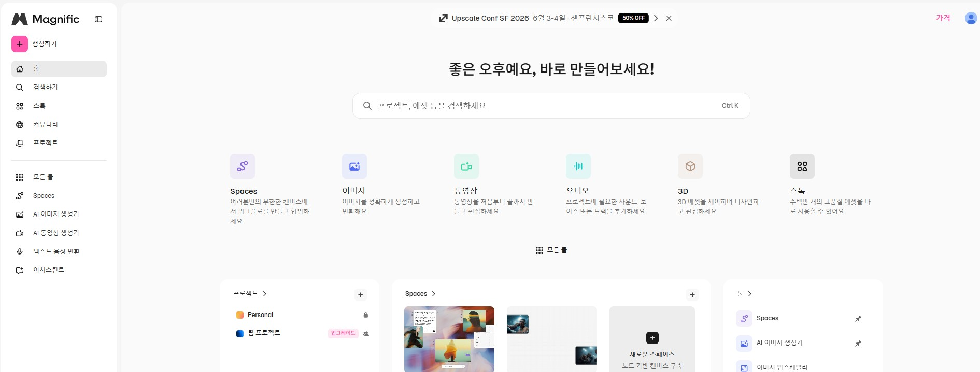
Task: Open the colorful collage space thumbnail
Action: click(x=449, y=339)
